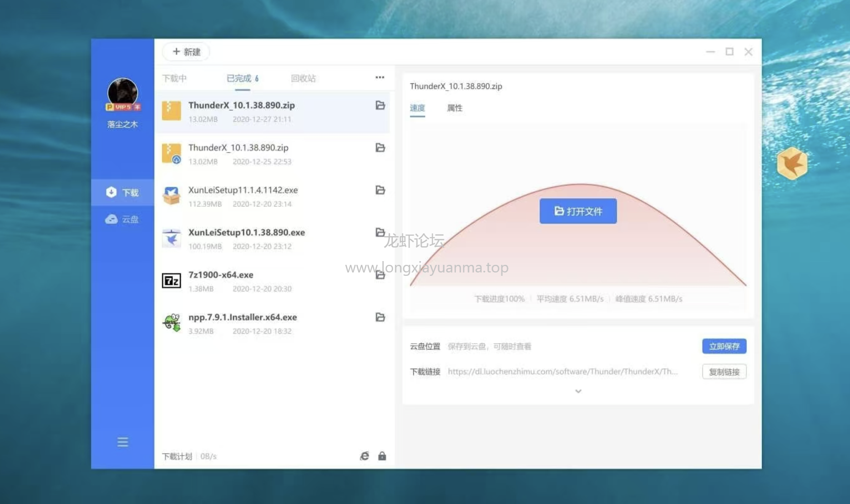
Task: Go to 云盘 cloud drive section in sidebar
Action: click(x=122, y=219)
